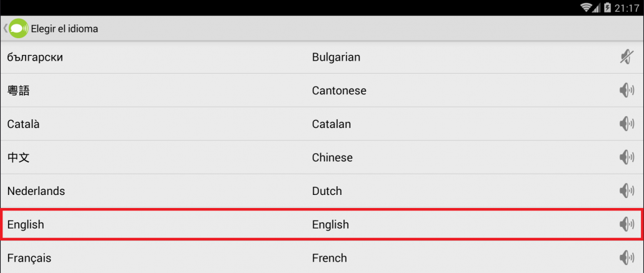Play the French speaker icon
The height and width of the screenshot is (273, 644).
coord(626,258)
